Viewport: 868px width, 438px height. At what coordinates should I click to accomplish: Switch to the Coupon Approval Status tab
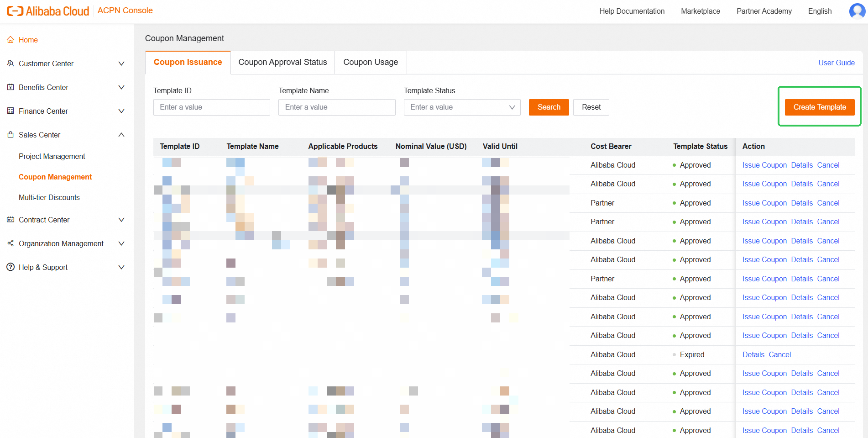(282, 62)
